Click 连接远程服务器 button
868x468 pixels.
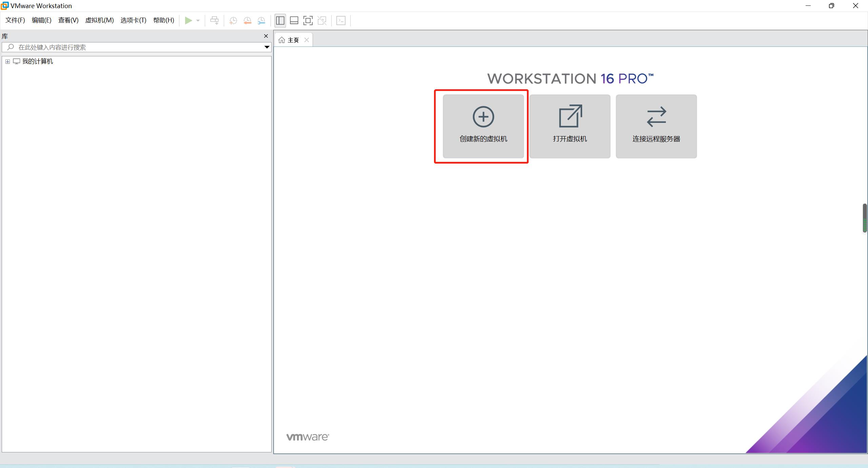[x=656, y=126]
